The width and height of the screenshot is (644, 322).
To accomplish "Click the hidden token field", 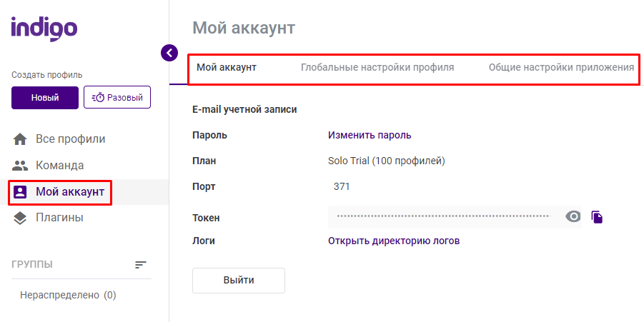I will (x=444, y=216).
